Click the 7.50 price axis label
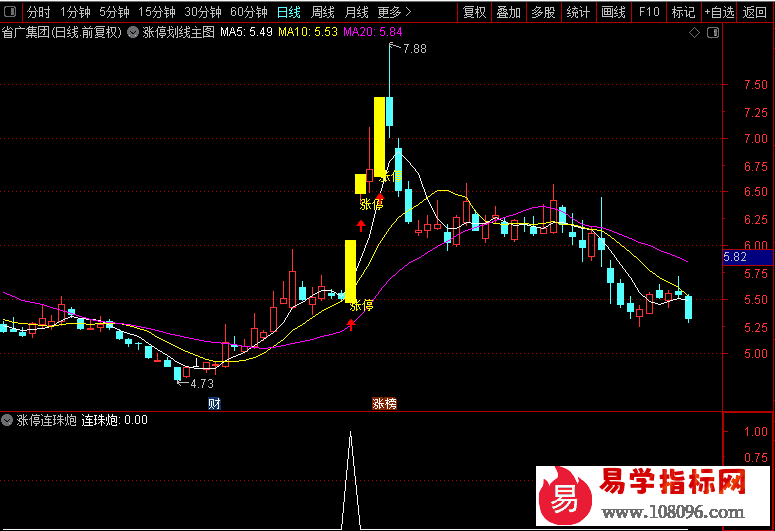Viewport: 775px width, 531px height. pos(756,85)
